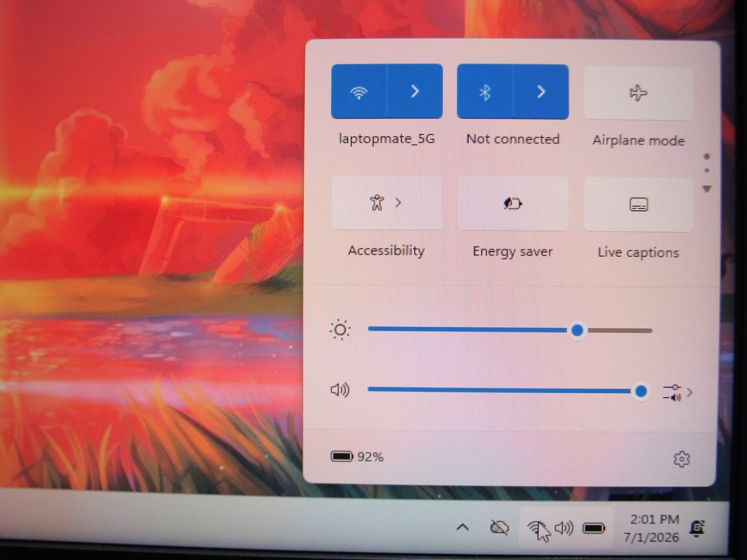Turn on Energy saver
Screen dimensions: 747x560
(x=513, y=204)
